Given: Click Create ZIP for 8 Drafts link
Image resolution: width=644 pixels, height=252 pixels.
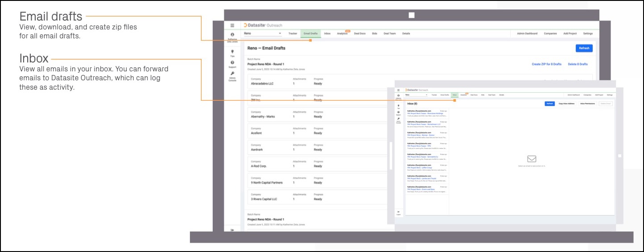Looking at the screenshot, I should [546, 64].
